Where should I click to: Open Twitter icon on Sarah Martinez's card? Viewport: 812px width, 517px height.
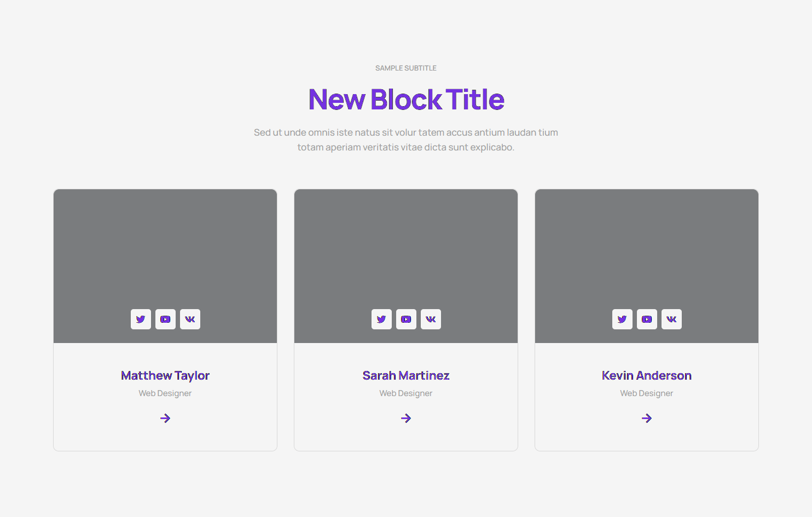pyautogui.click(x=381, y=319)
